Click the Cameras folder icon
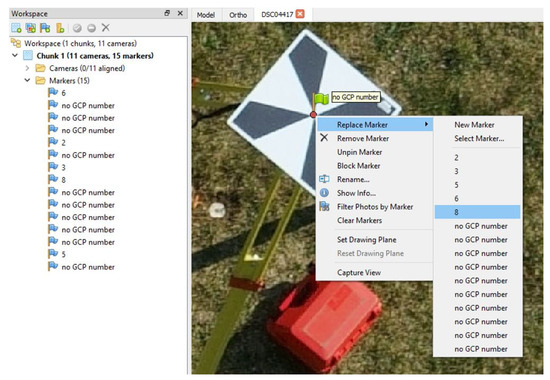Screen dimensions: 550x380 click(x=40, y=68)
